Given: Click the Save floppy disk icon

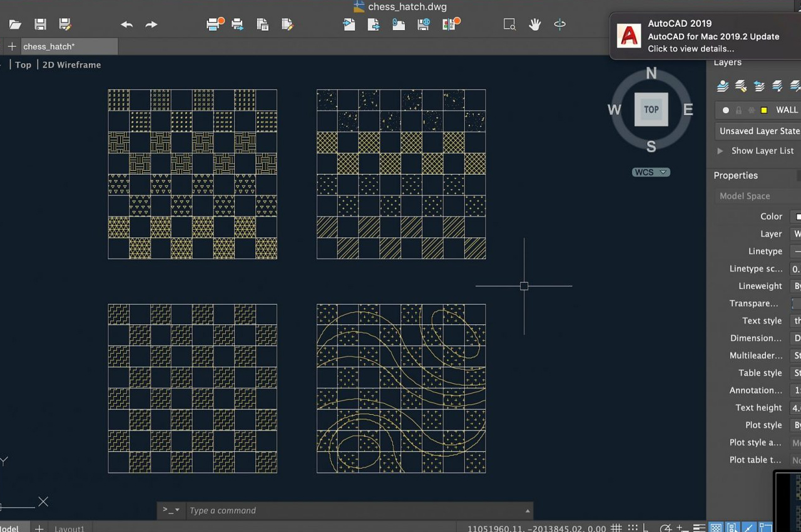Looking at the screenshot, I should (x=40, y=24).
